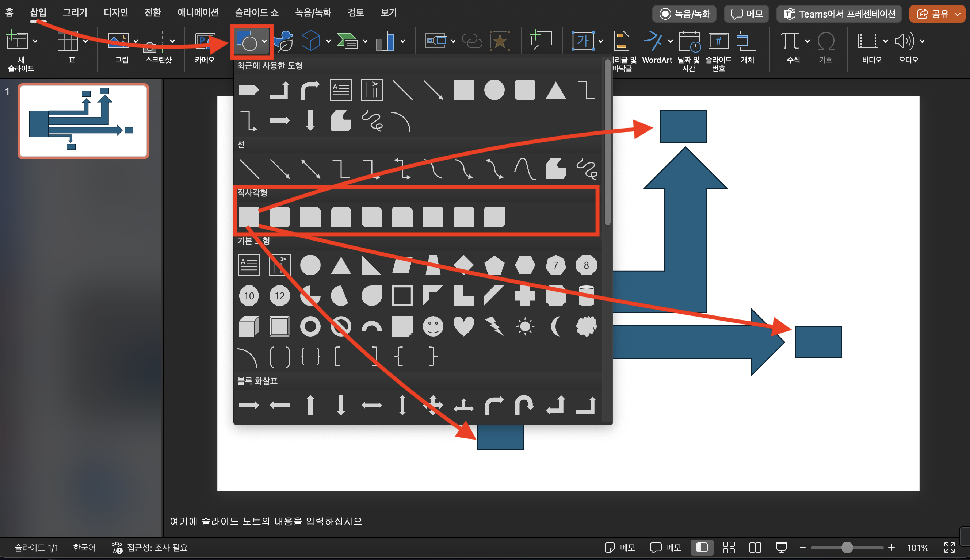Image resolution: width=970 pixels, height=560 pixels.
Task: Click the WordArt icon
Action: [x=653, y=41]
